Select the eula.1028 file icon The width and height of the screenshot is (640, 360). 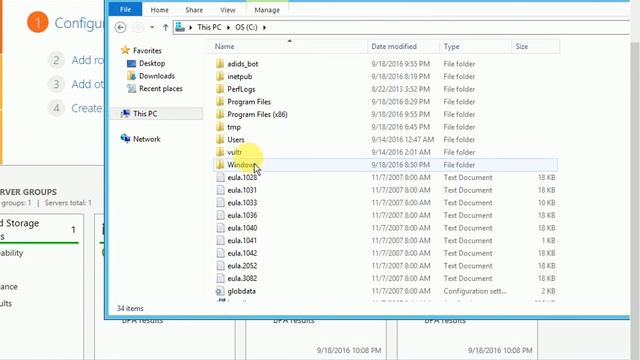point(220,178)
